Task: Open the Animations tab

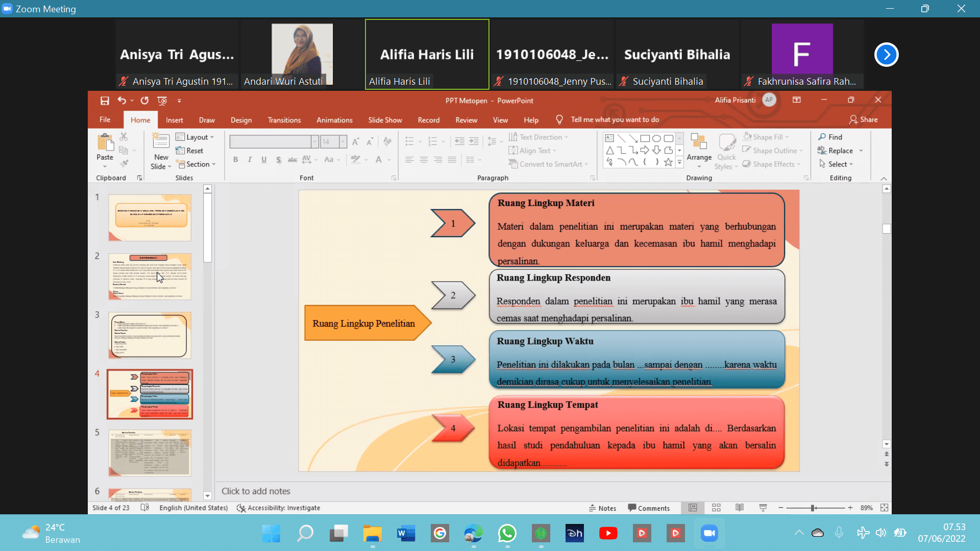Action: (334, 119)
